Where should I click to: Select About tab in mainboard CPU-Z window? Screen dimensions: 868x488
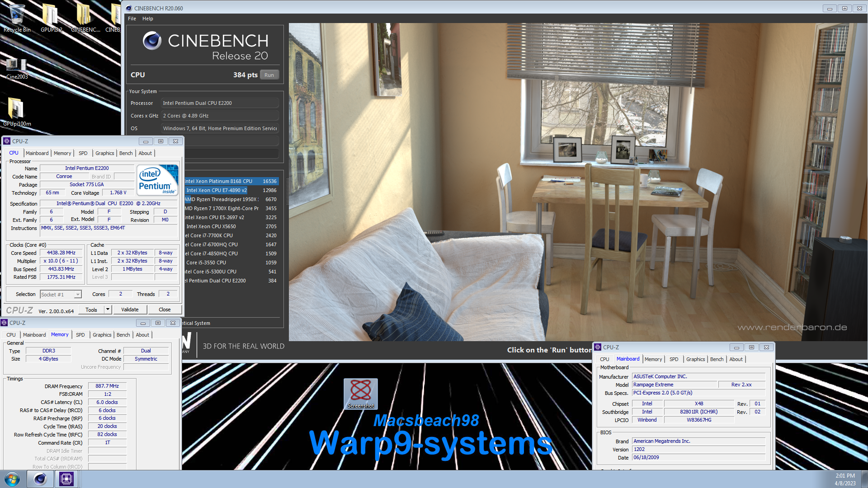click(x=736, y=359)
